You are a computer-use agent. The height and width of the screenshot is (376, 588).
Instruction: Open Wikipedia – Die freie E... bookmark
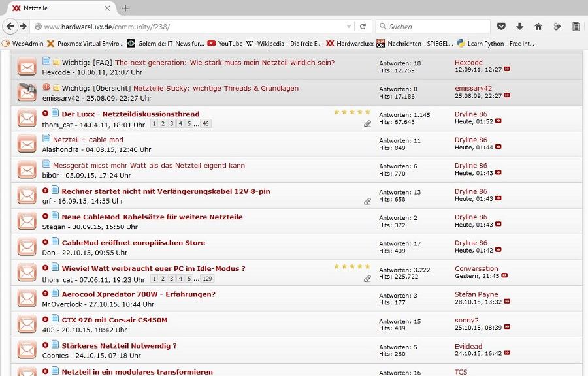pos(284,44)
